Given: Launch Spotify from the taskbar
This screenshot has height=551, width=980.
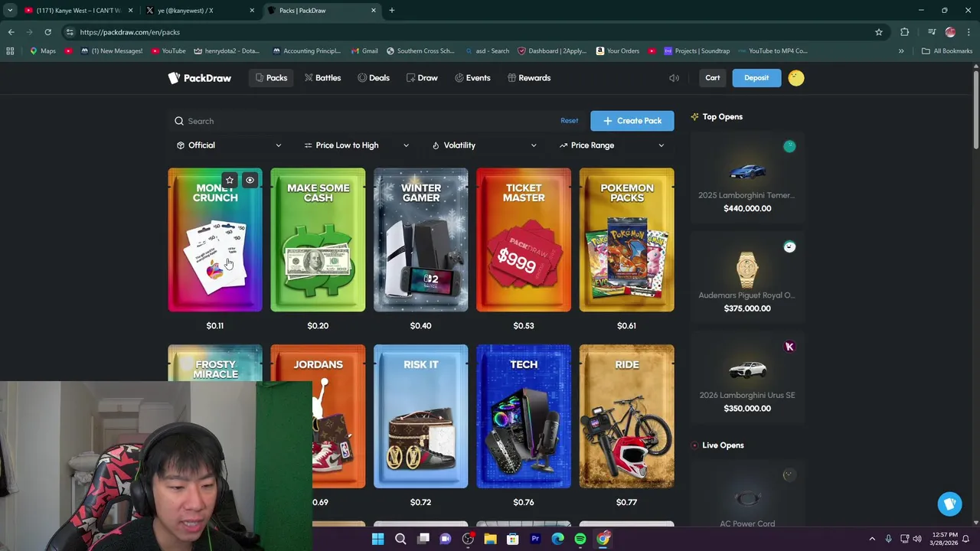Looking at the screenshot, I should (580, 539).
